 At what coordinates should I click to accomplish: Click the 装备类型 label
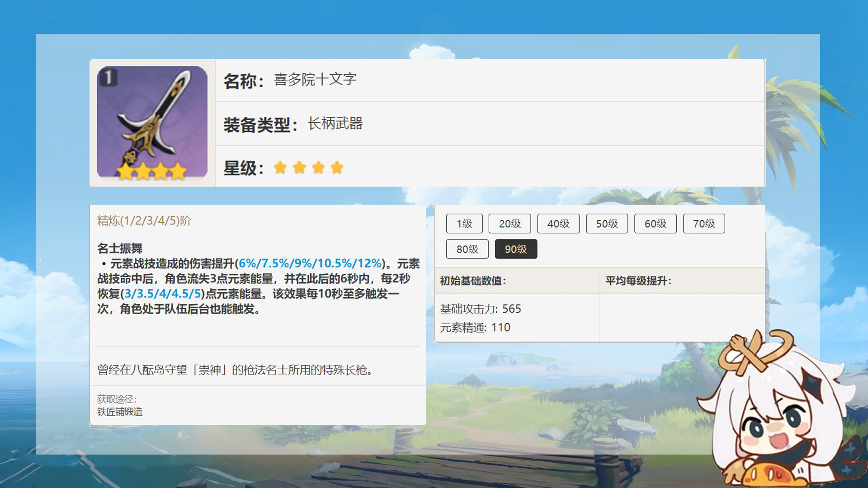[260, 125]
